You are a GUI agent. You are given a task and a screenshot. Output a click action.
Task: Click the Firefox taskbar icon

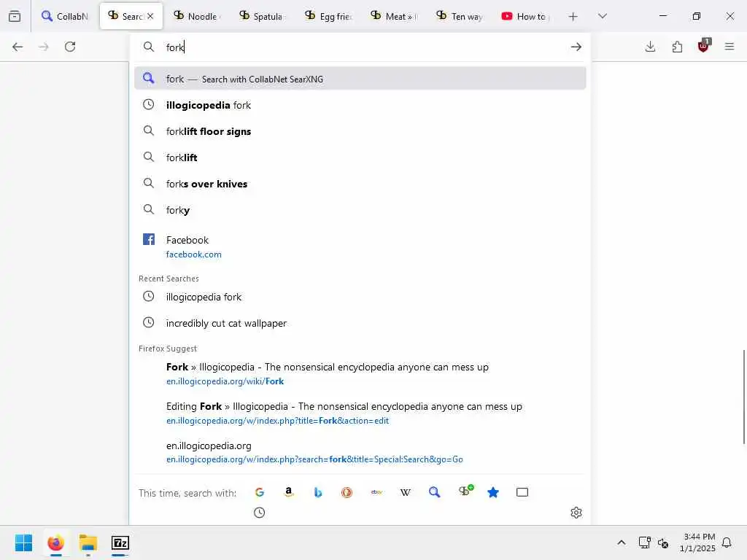(55, 542)
